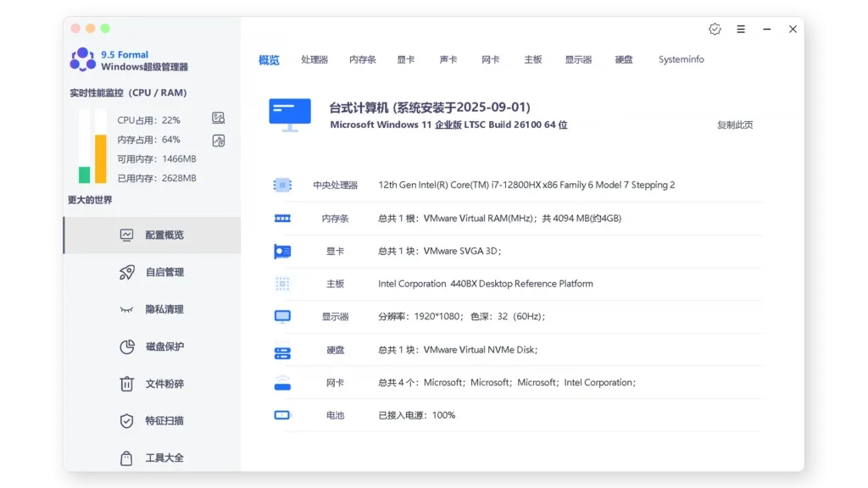Click the 磁盘保护 clock icon

(127, 347)
